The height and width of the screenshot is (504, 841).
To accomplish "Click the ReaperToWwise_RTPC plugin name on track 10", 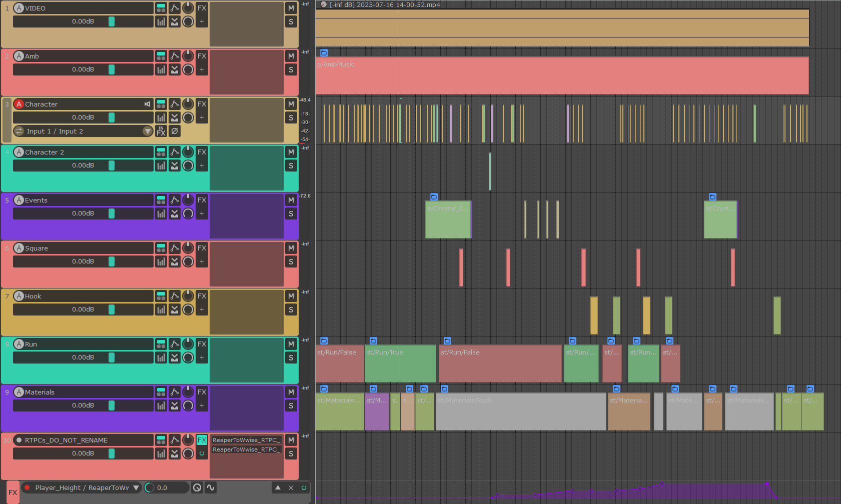I will click(246, 440).
